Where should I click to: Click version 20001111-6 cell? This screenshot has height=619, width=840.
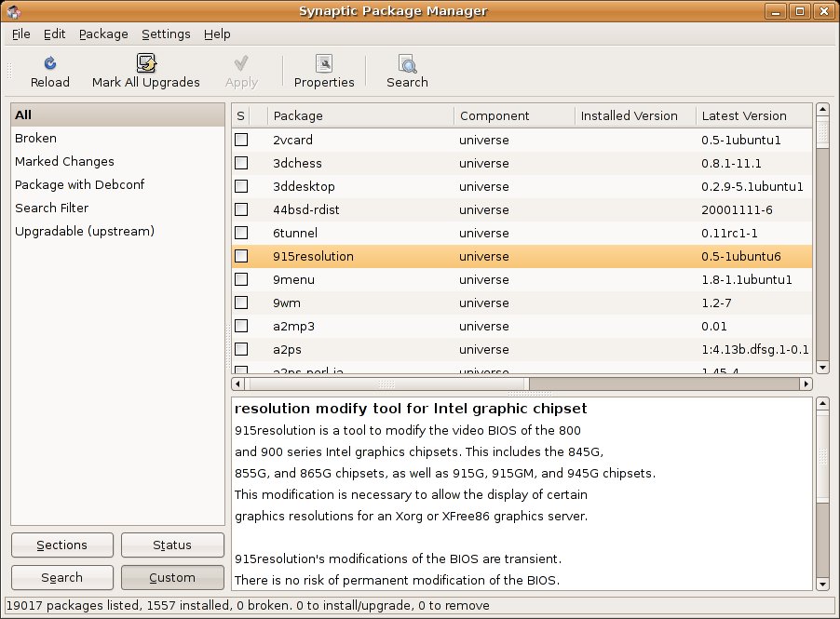[x=737, y=210]
